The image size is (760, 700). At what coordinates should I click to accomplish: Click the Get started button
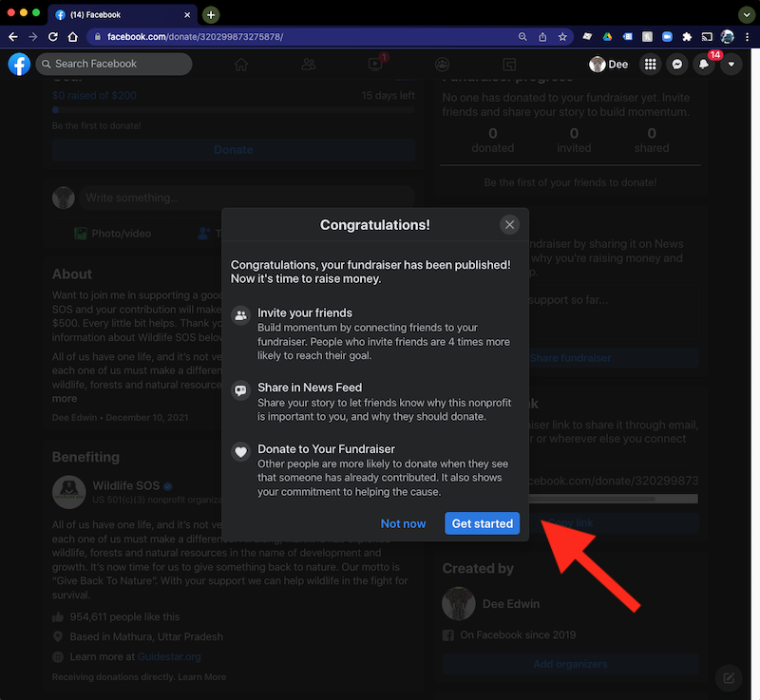(482, 523)
